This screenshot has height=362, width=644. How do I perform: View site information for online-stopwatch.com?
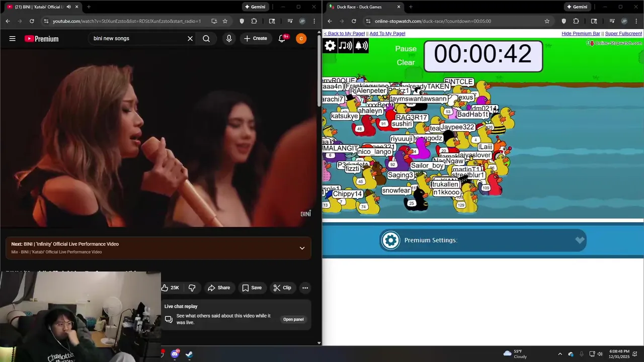[368, 21]
